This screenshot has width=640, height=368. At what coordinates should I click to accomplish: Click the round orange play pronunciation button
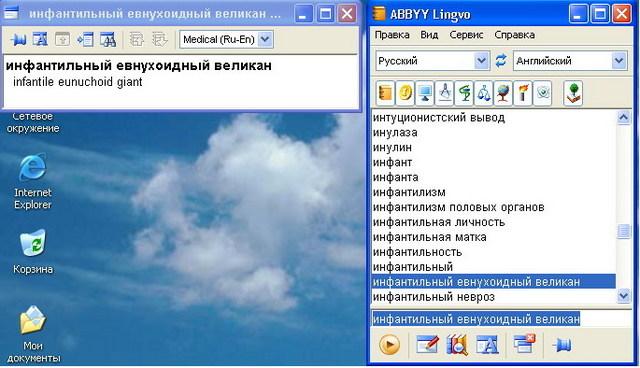(389, 345)
